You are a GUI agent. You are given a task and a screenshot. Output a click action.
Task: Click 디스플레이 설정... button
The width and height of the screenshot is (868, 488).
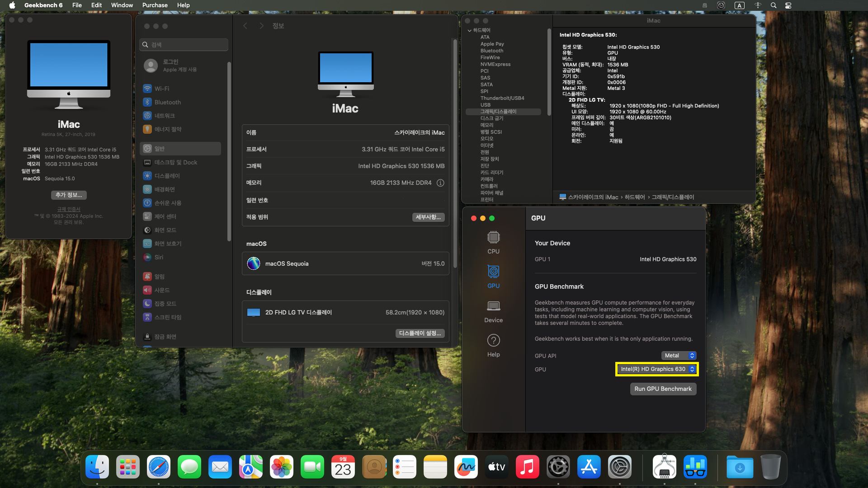420,333
